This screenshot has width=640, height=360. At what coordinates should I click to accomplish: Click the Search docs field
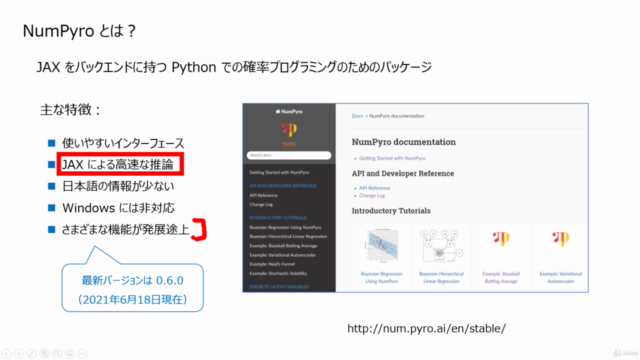tap(289, 155)
